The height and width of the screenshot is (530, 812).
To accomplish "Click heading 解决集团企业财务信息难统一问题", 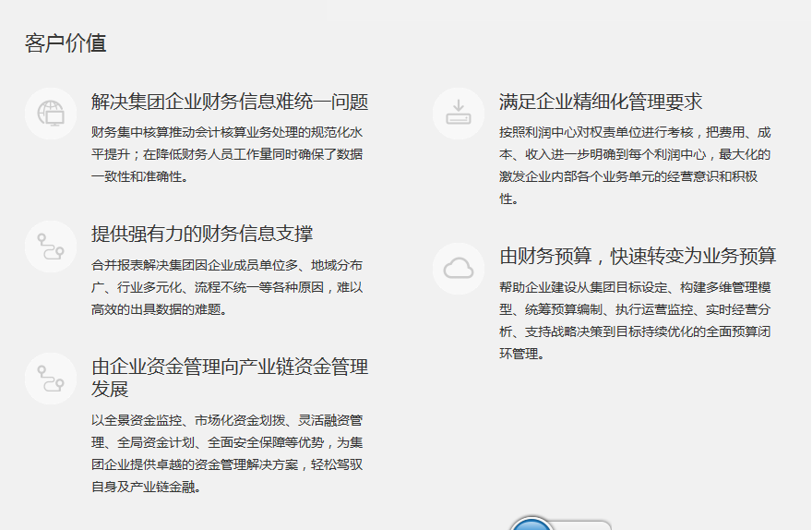I will (230, 102).
